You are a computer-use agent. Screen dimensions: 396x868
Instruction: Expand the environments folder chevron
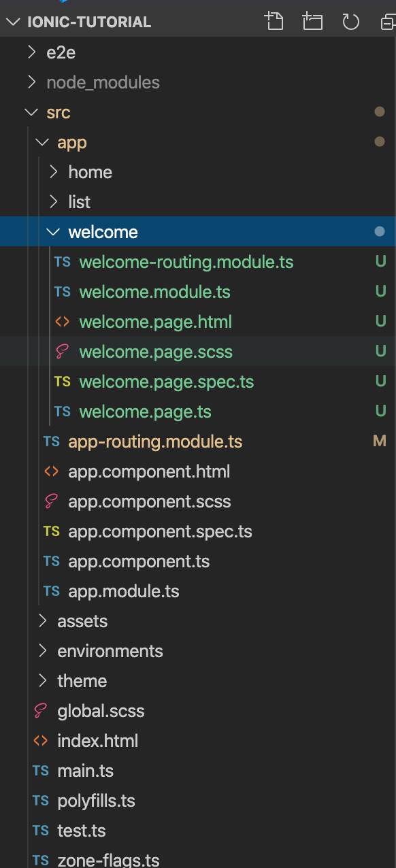pos(42,651)
